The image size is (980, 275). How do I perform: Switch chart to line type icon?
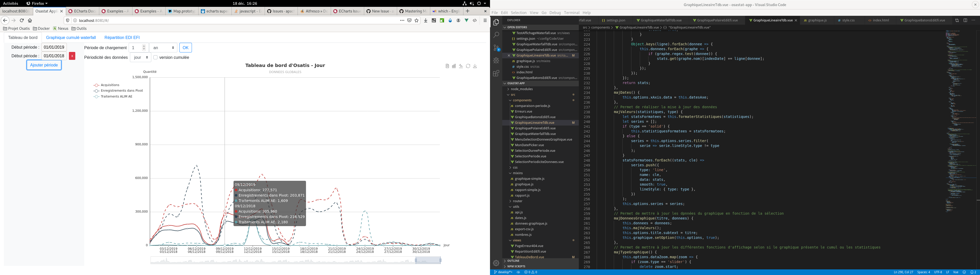pyautogui.click(x=461, y=66)
